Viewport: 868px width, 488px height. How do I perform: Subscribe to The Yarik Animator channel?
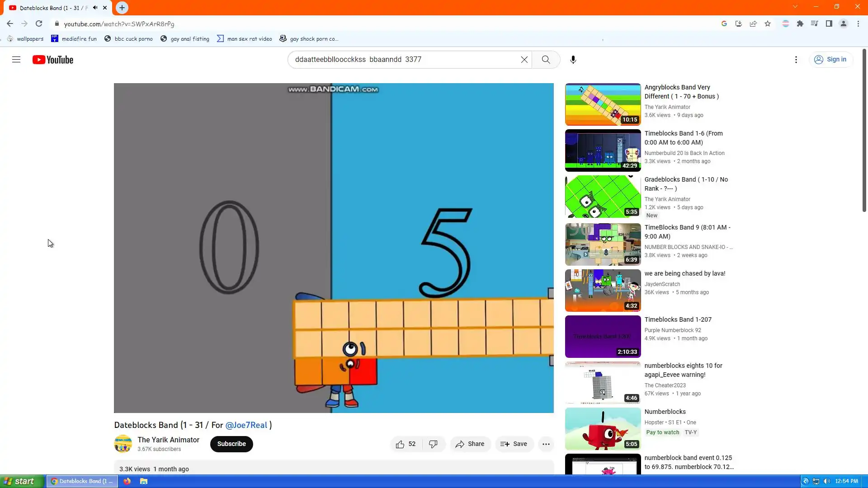pos(231,444)
